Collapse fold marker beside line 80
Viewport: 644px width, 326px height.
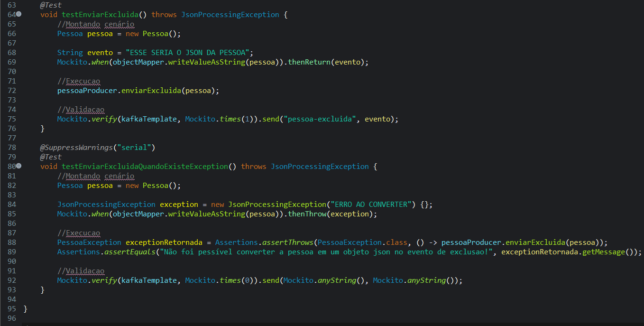(19, 167)
